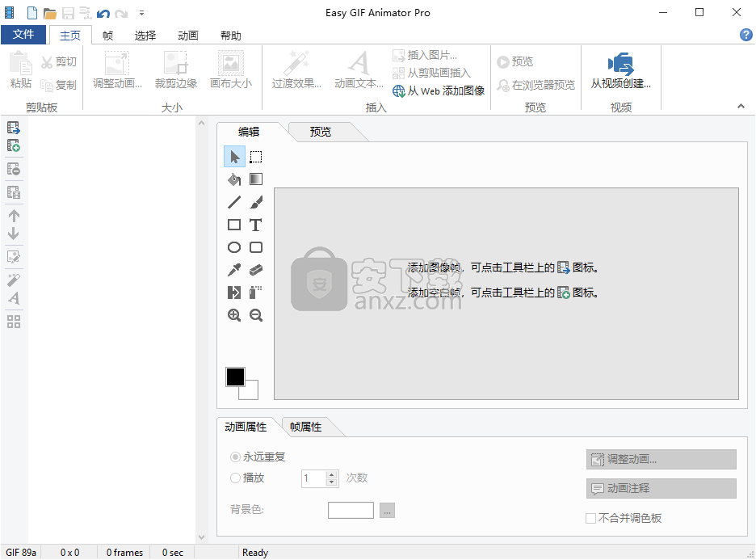This screenshot has height=560, width=756.
Task: Click the 动画属性 tab
Action: pos(246,427)
